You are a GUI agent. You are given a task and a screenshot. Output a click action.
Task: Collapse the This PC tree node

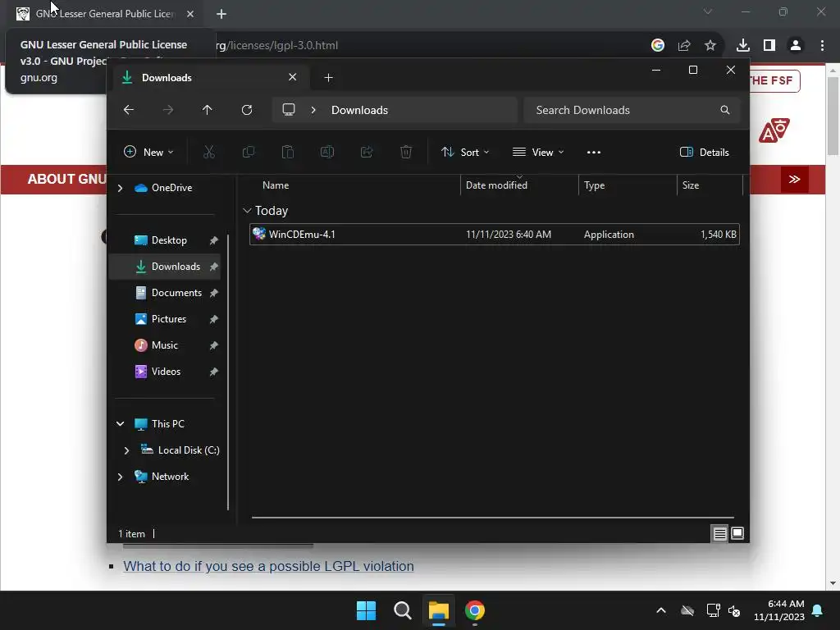click(x=120, y=424)
